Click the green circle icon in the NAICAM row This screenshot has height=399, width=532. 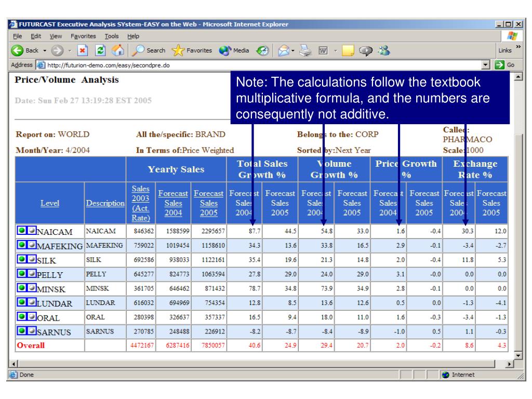(22, 230)
